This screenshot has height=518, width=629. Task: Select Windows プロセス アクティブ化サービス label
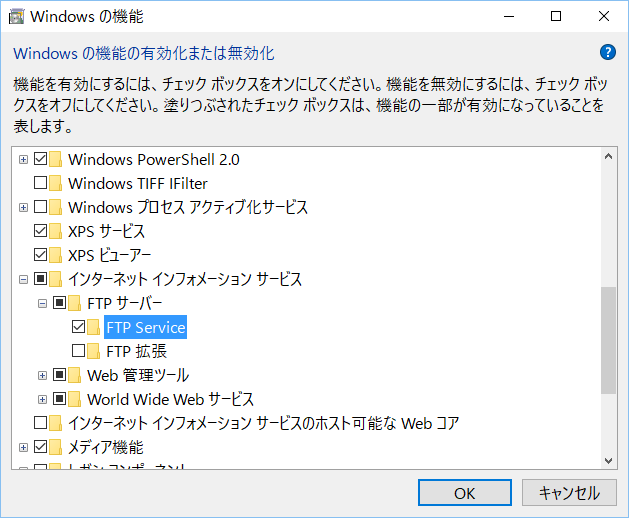(188, 207)
